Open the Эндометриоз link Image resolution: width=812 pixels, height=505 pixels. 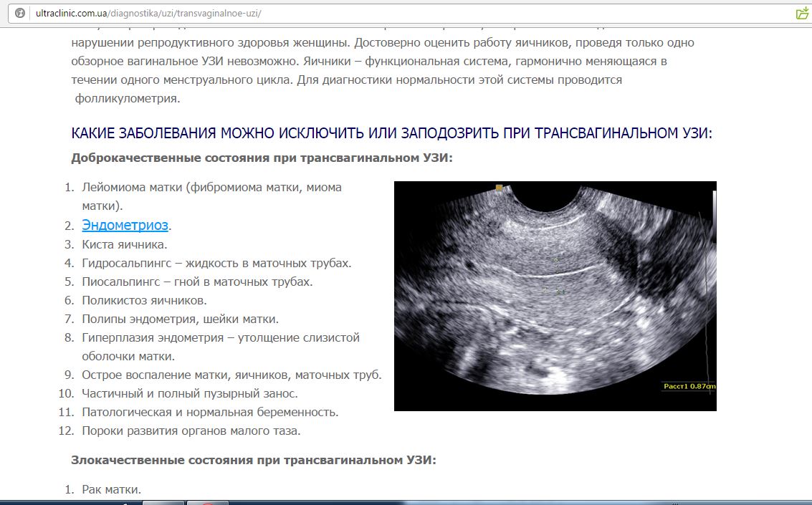click(125, 226)
